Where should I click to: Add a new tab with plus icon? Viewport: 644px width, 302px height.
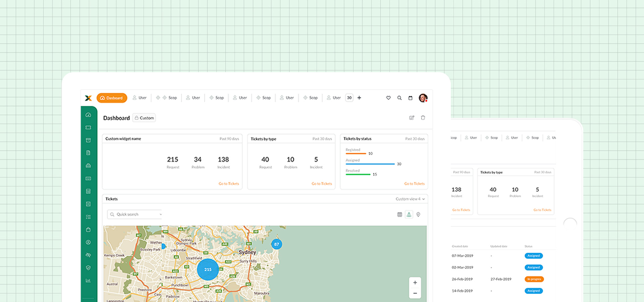tap(359, 98)
